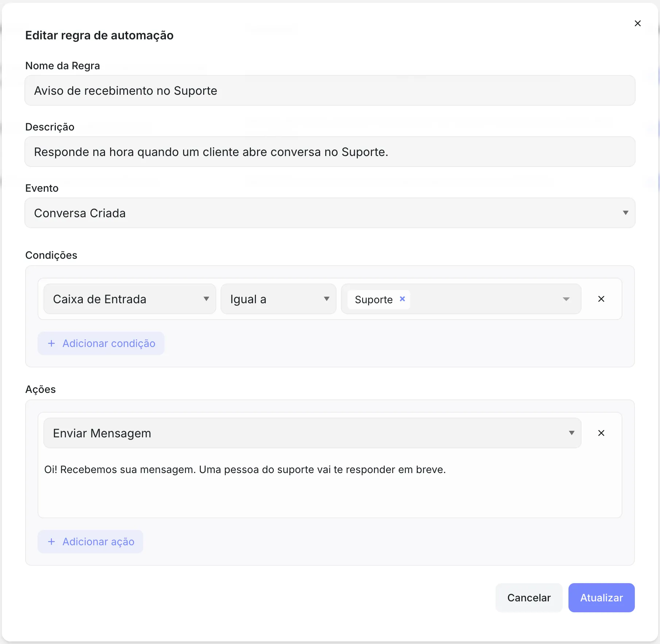Viewport: 660px width, 644px height.
Task: Open the Igual a operator dropdown
Action: pos(278,299)
